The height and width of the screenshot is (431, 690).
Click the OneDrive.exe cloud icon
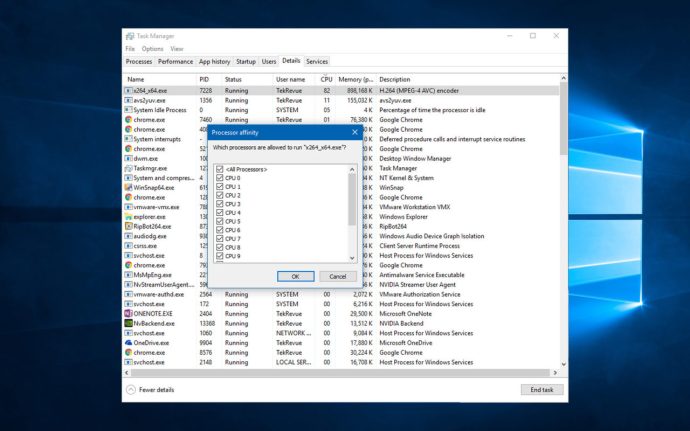128,343
